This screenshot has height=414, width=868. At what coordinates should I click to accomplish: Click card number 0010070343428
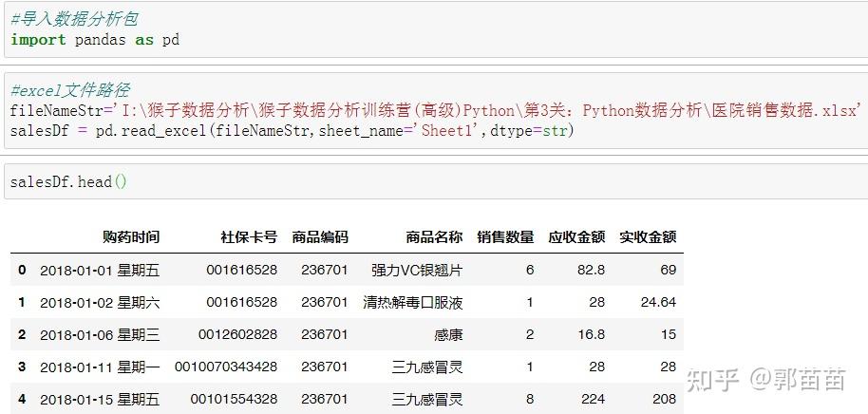pyautogui.click(x=226, y=367)
